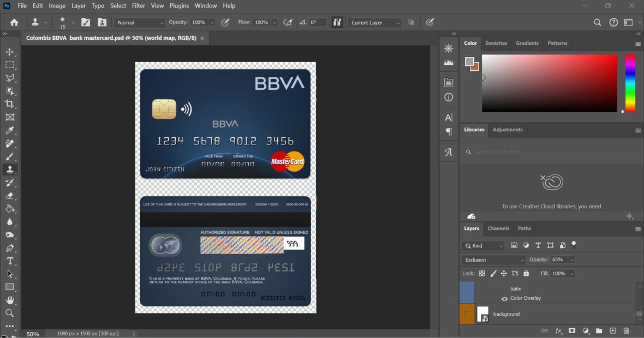
Task: Select the Path Selection tool
Action: 9,274
